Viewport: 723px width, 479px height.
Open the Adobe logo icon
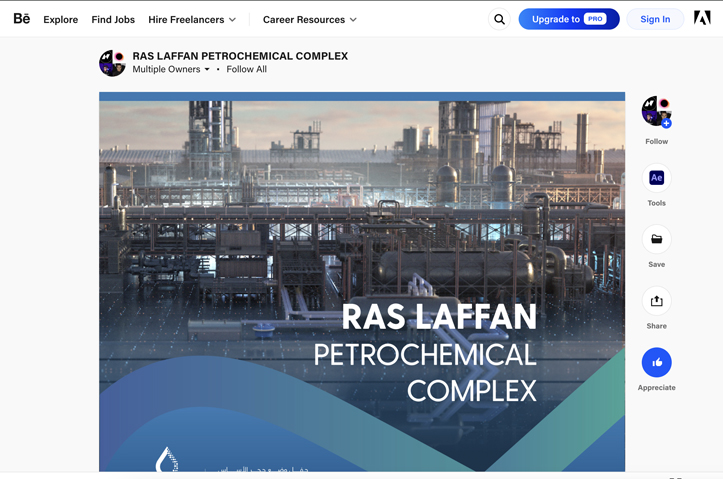[702, 18]
